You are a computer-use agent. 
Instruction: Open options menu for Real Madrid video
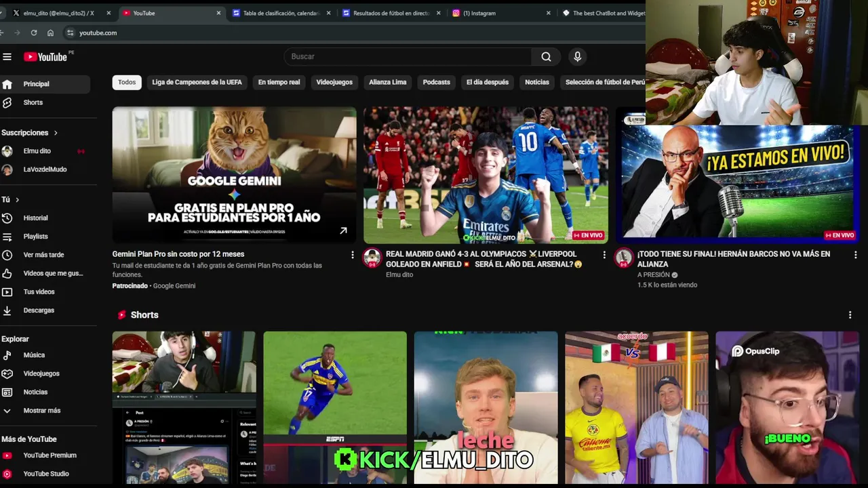coord(604,255)
